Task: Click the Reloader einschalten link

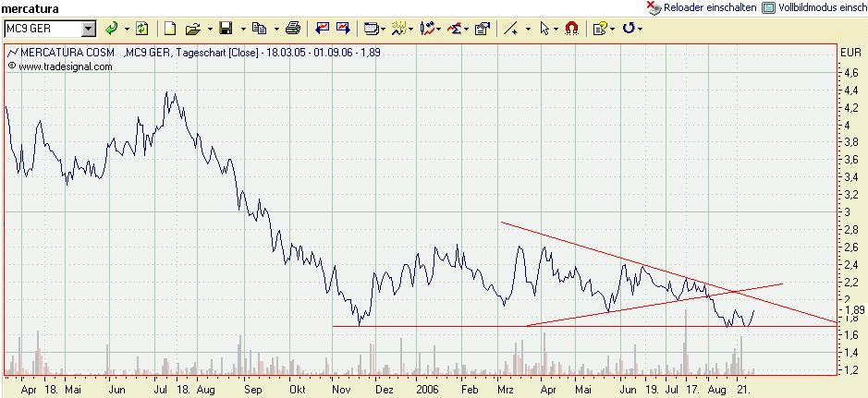Action: tap(710, 7)
